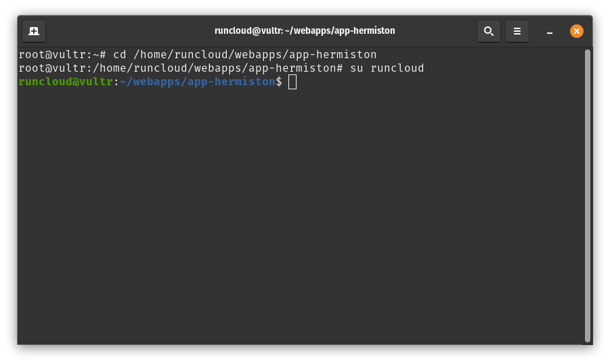Open the hamburger main menu
Viewport: 610px width, 364px height.
(517, 31)
